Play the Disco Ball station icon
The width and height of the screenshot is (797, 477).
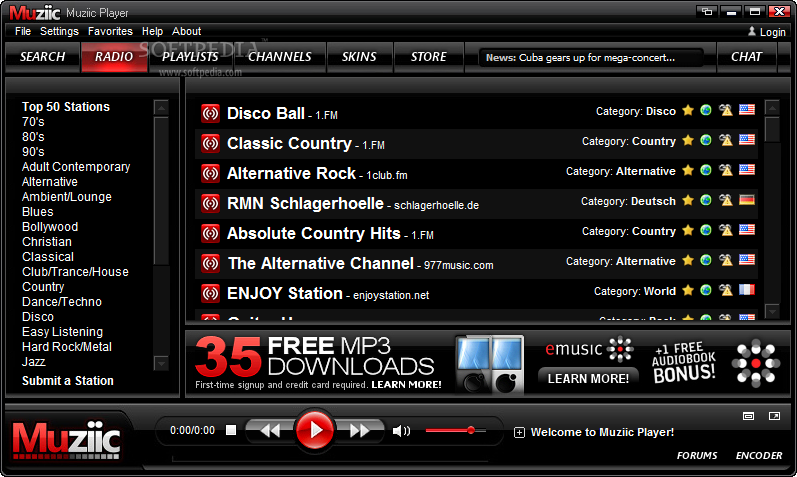tap(210, 113)
